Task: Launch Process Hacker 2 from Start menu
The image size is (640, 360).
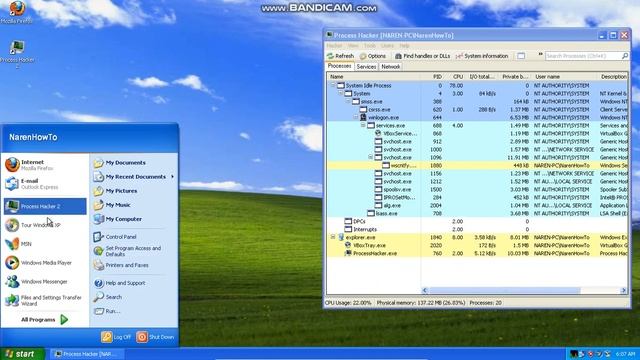Action: 45,206
